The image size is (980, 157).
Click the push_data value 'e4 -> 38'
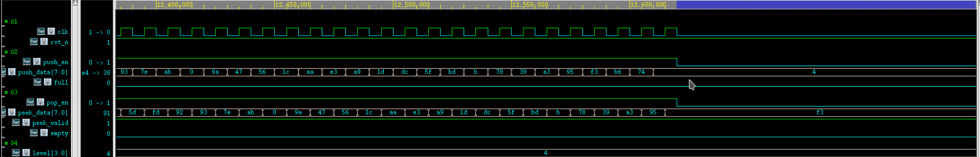coord(96,73)
